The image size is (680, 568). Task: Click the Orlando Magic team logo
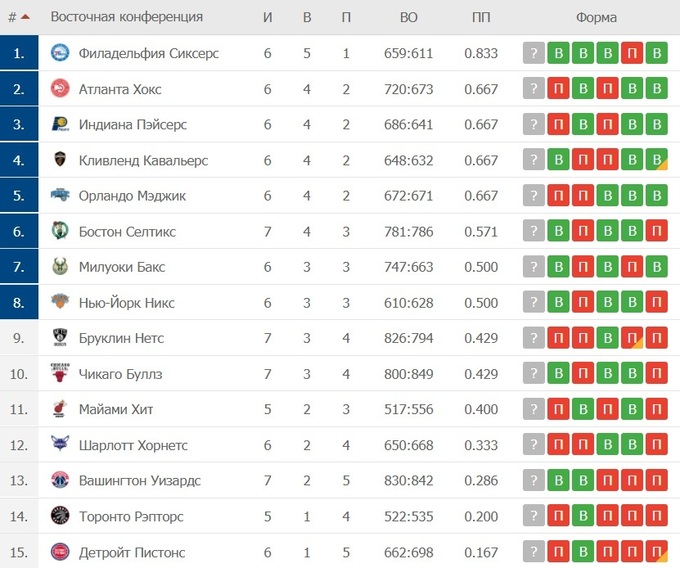[x=60, y=196]
